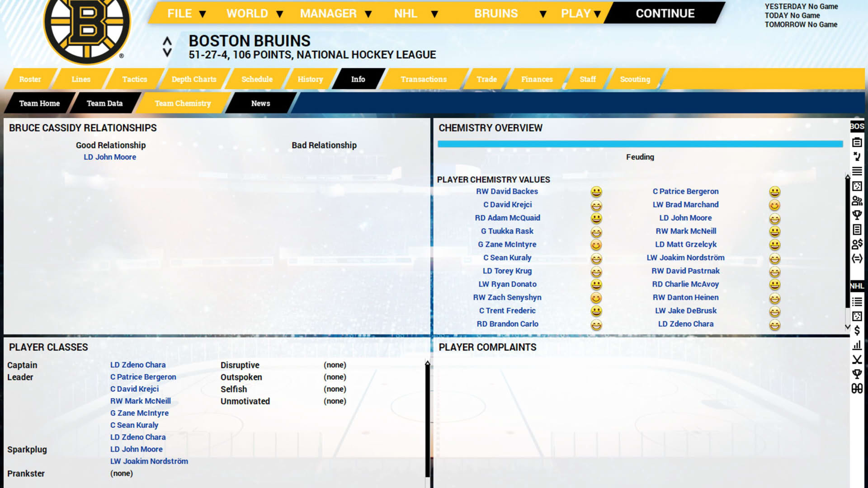Open the BOS roster clipboard icon
Image resolution: width=868 pixels, height=488 pixels.
pos(857,142)
